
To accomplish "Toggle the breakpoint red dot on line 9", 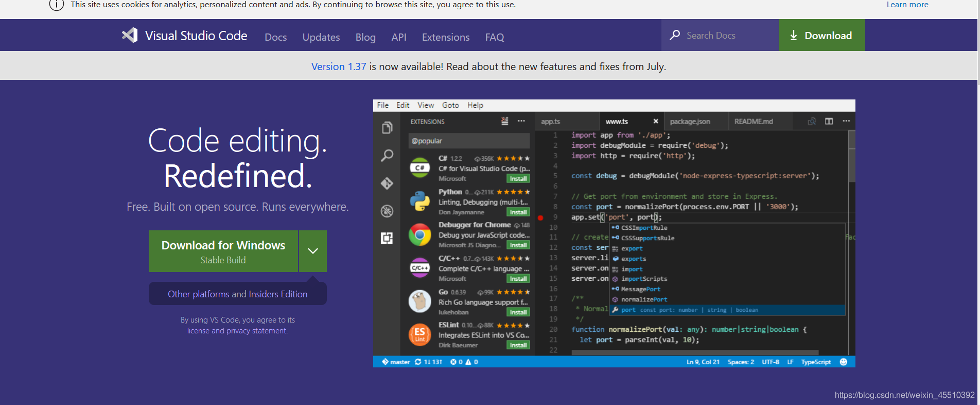I will point(540,217).
